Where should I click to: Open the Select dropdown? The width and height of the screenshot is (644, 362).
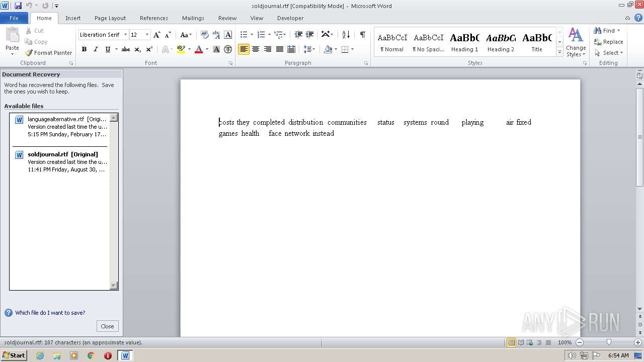(x=609, y=53)
